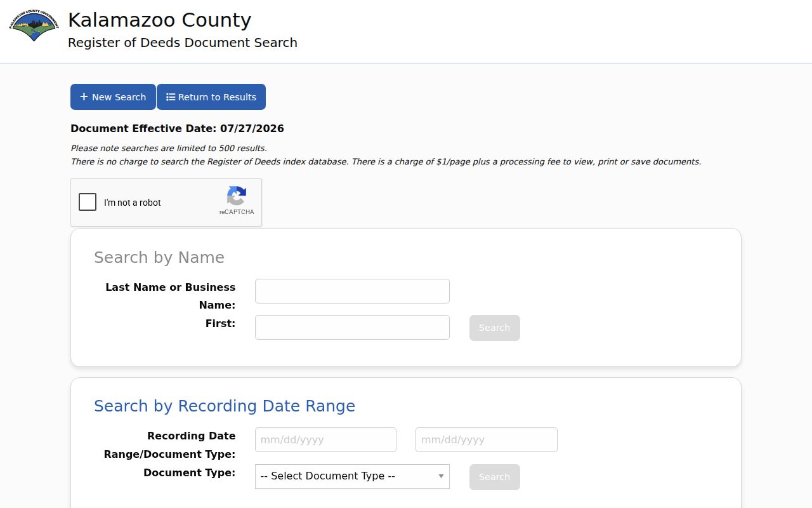812x508 pixels.
Task: Click Search button in Search by Name
Action: tap(495, 328)
